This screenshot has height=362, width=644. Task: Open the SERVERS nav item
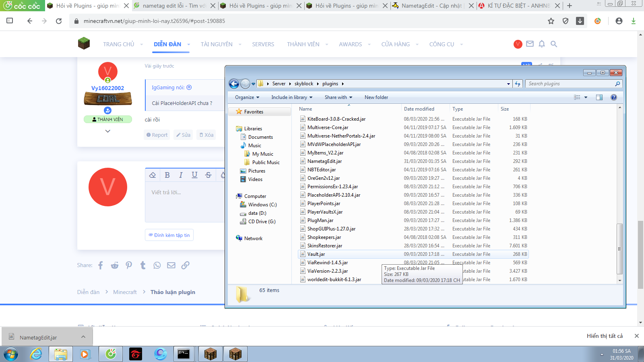pos(263,44)
